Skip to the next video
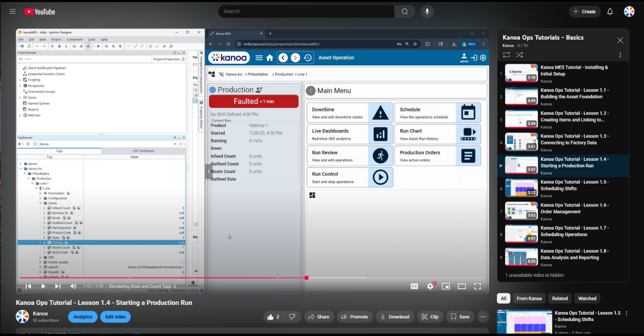Viewport: 644px width, 336px height. click(58, 286)
